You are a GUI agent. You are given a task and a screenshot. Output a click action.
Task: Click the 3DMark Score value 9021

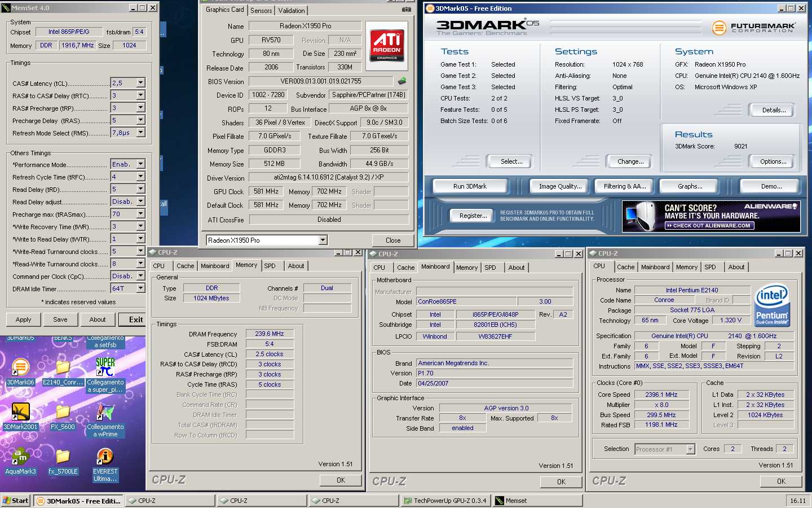pos(740,146)
